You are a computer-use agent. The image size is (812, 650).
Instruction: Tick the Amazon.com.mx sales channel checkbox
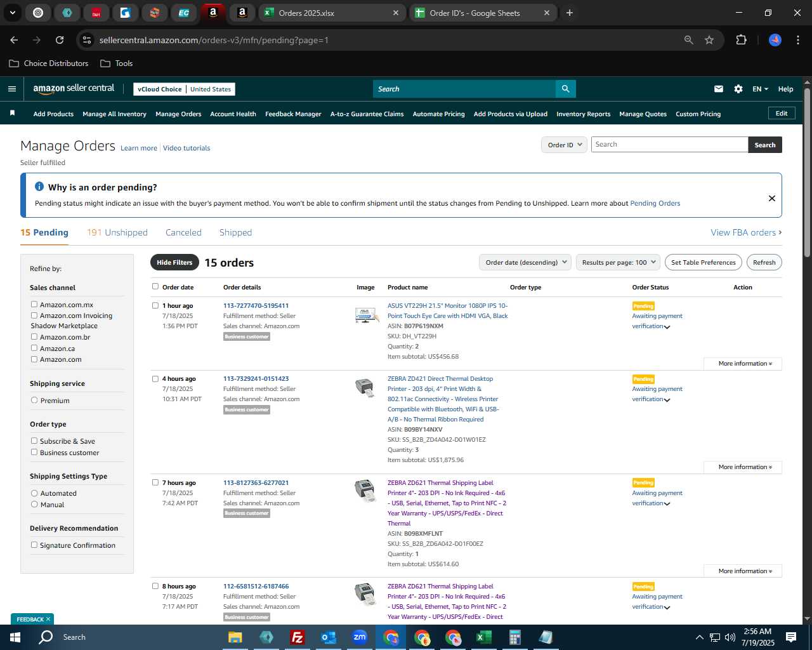[34, 304]
